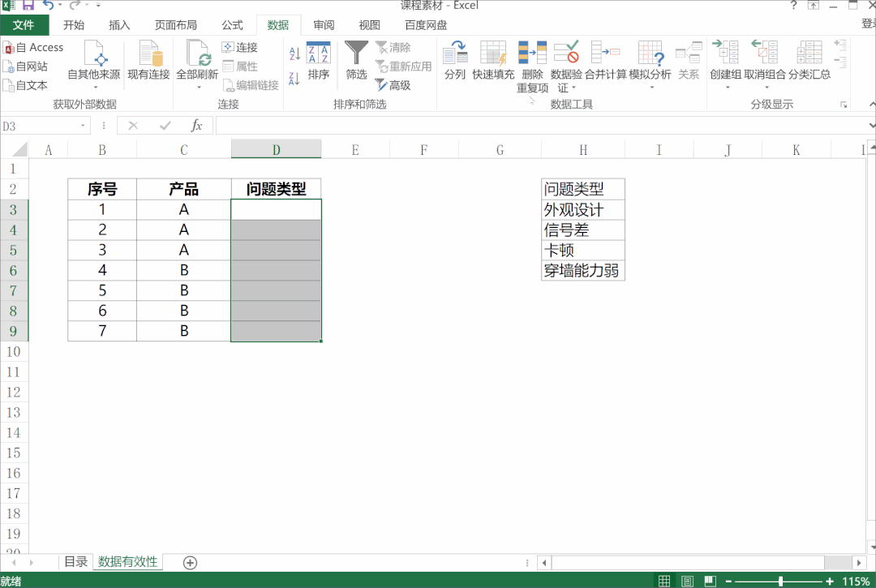Screen dimensions: 876x588
Task: Switch to Page Break Preview
Action: click(710, 582)
